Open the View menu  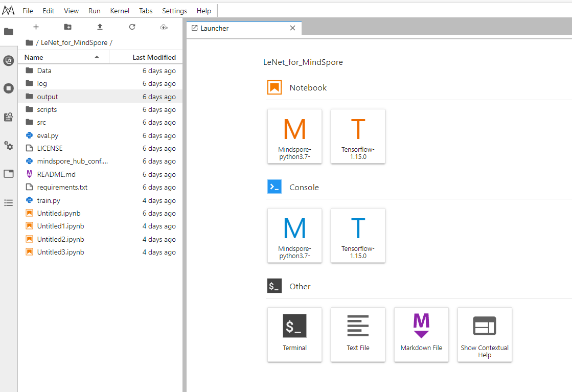tap(71, 11)
